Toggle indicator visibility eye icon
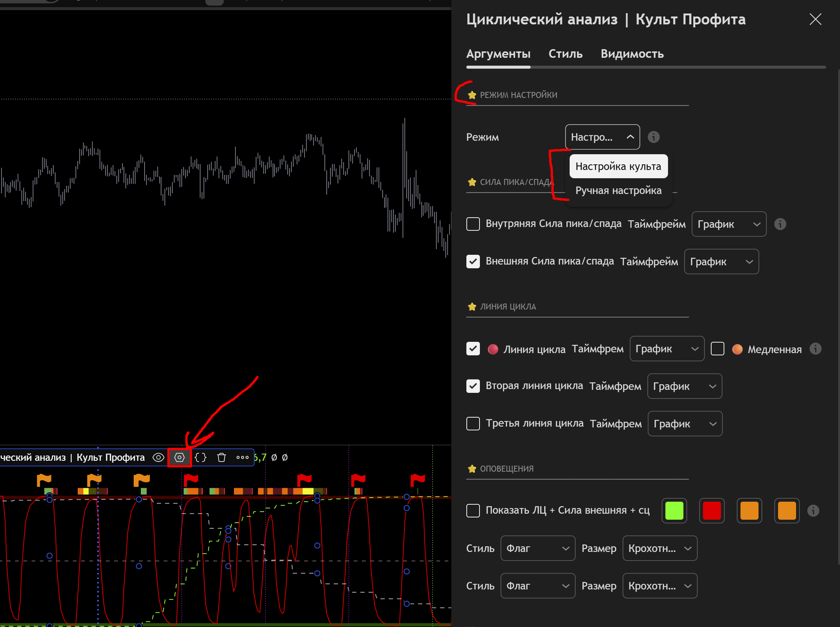 [x=158, y=457]
